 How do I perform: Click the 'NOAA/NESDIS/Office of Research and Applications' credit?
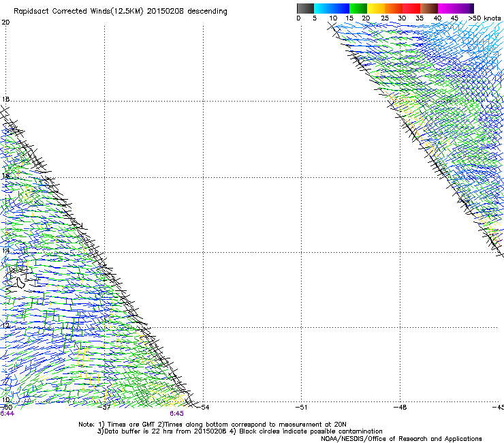point(401,439)
